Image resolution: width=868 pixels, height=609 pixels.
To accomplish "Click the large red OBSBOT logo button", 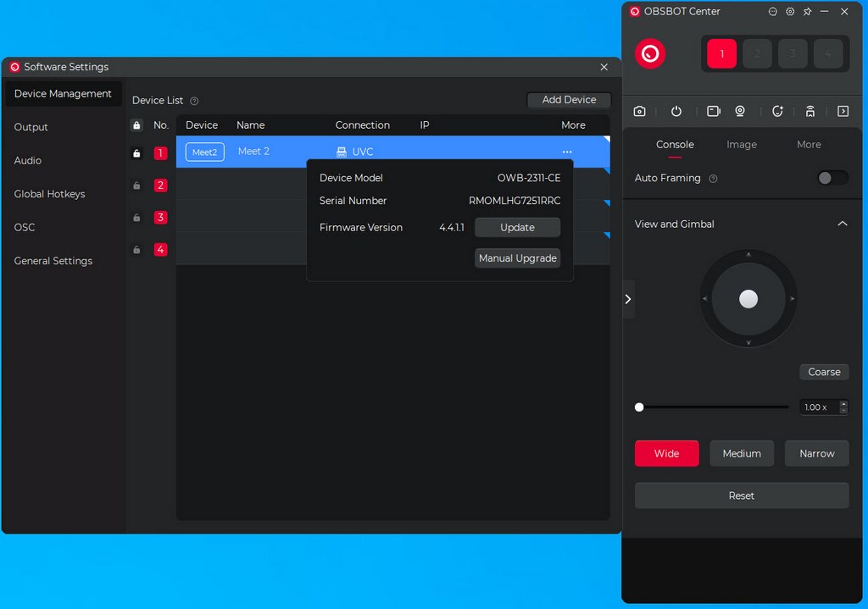I will point(650,53).
